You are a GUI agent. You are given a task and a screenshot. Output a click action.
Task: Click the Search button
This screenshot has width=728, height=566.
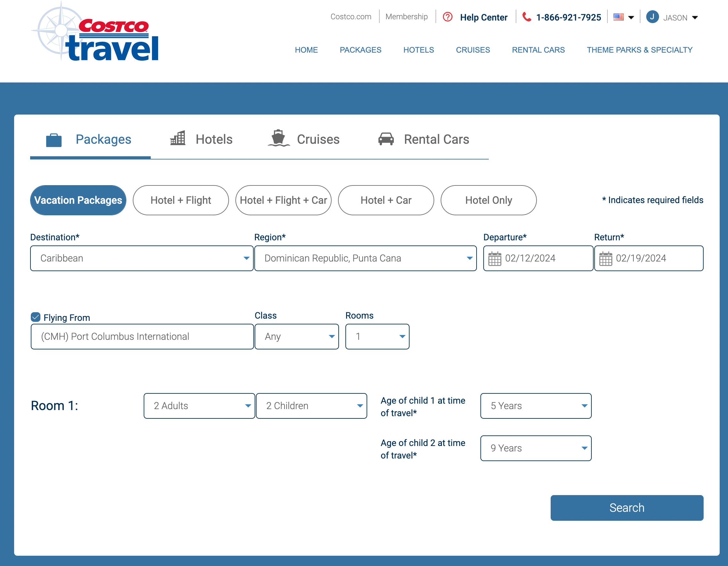click(x=627, y=507)
